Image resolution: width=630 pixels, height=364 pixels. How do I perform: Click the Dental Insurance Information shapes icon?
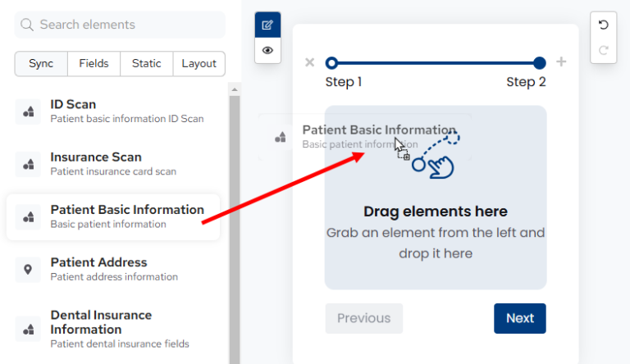pos(28,330)
